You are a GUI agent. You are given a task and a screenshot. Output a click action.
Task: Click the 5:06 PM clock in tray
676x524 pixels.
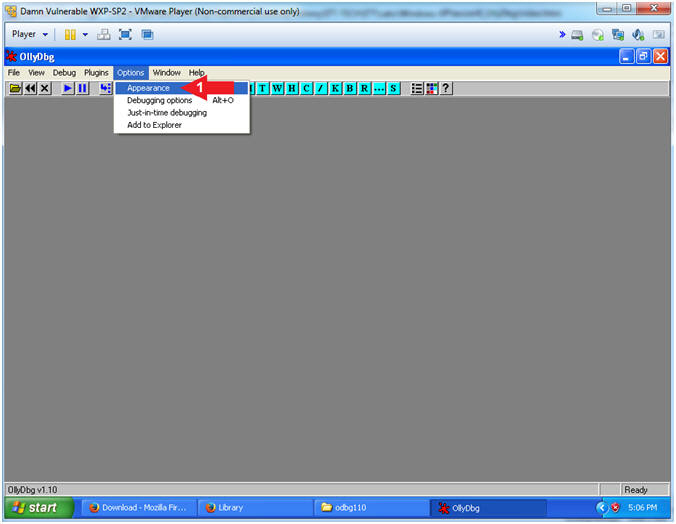click(642, 508)
